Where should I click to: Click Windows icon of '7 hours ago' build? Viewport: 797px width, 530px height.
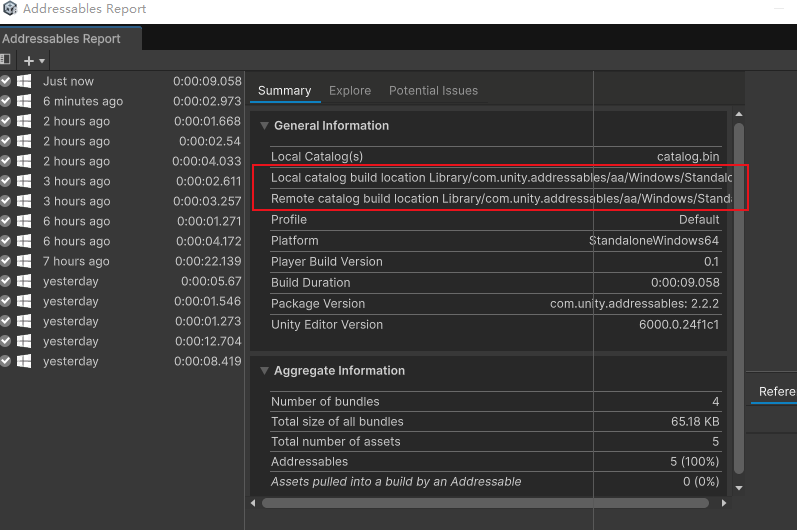[x=24, y=261]
